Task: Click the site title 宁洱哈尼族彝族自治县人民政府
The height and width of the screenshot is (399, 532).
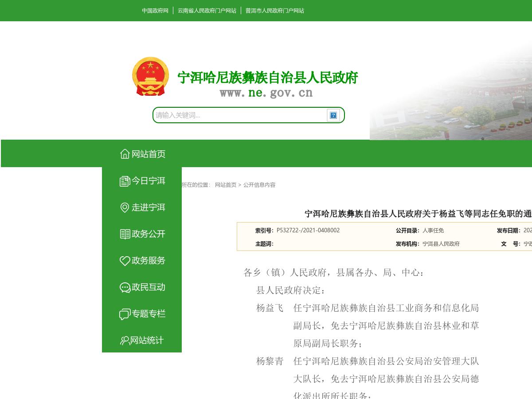Action: click(x=268, y=78)
